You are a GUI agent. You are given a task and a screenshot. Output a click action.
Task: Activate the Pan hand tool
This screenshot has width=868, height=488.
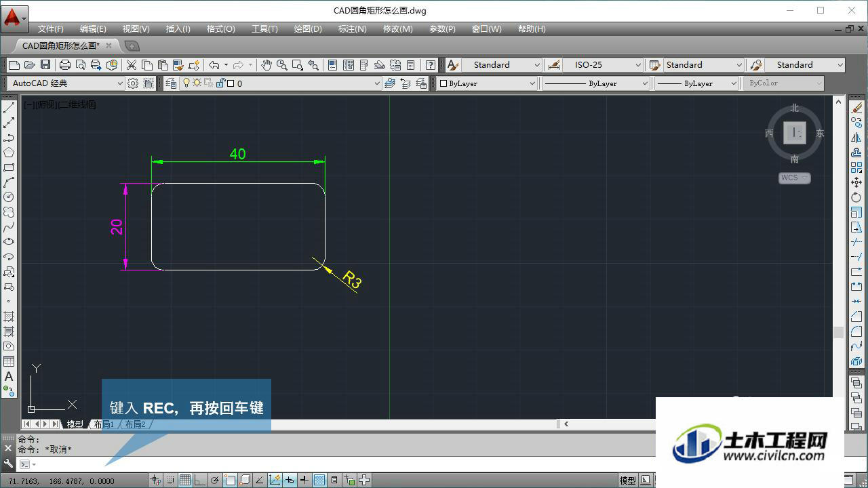267,65
